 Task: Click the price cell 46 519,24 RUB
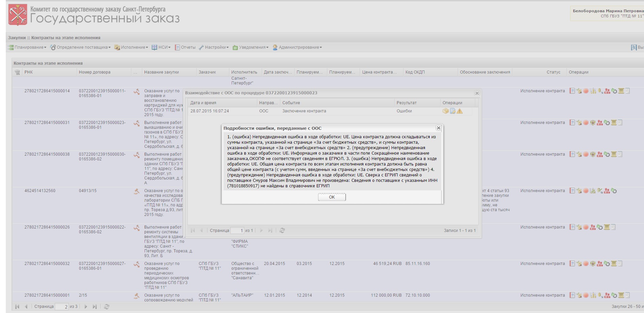[x=387, y=264]
